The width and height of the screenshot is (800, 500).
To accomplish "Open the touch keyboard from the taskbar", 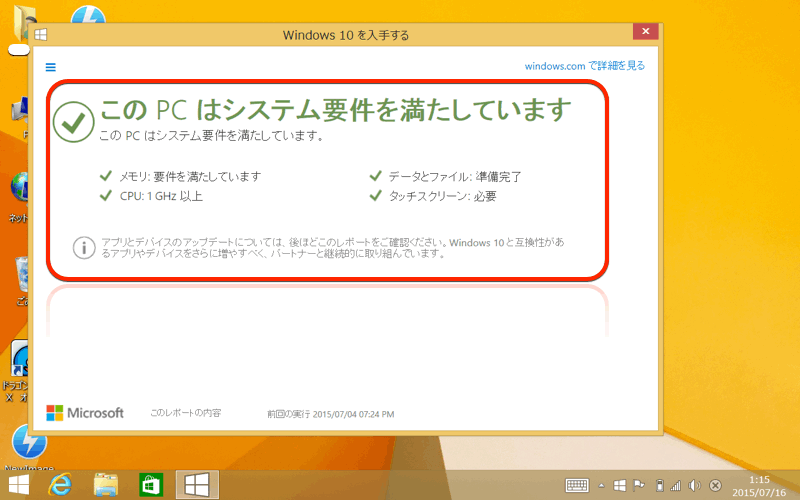I will pyautogui.click(x=577, y=485).
